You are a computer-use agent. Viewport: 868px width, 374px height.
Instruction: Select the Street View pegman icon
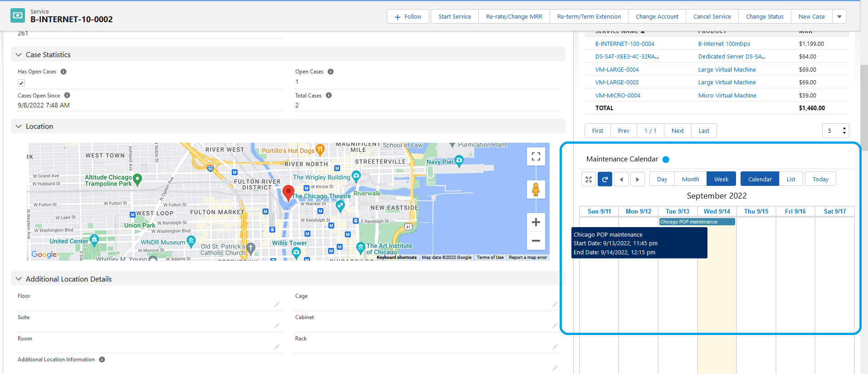pos(536,189)
